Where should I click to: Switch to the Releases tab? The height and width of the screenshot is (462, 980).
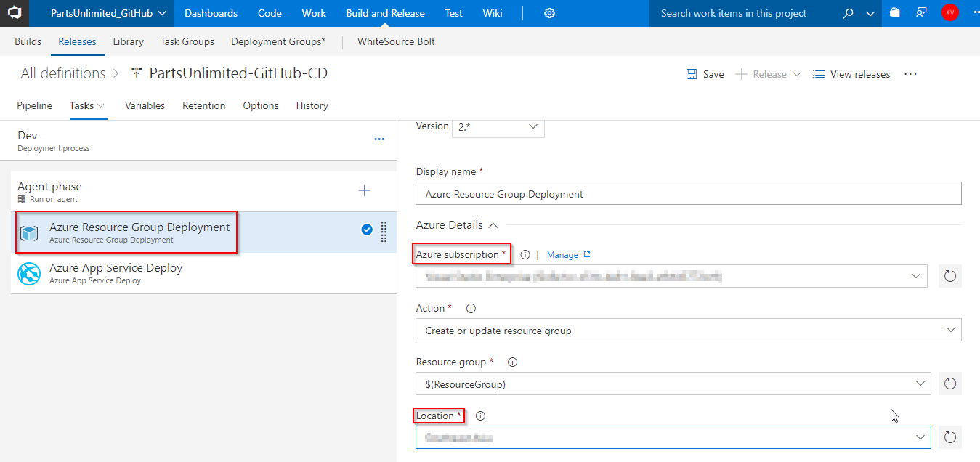[x=77, y=41]
